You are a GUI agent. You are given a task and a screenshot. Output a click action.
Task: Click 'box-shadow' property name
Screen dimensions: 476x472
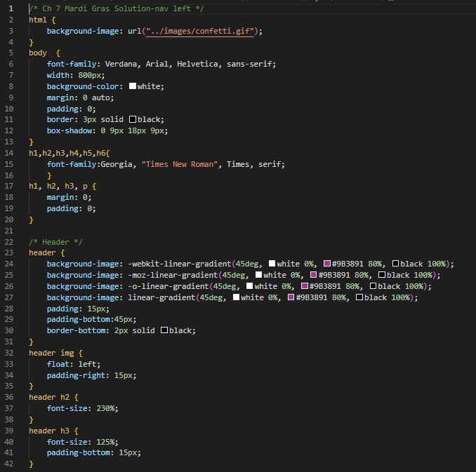pos(70,130)
